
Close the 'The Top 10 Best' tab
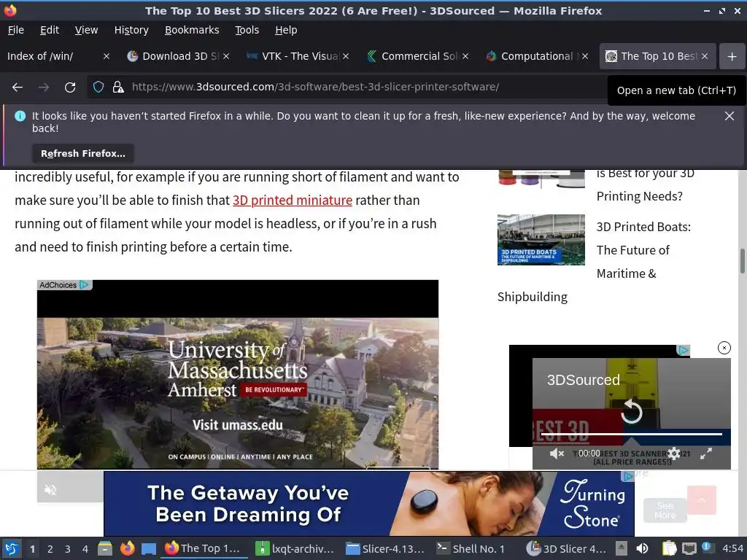click(705, 56)
